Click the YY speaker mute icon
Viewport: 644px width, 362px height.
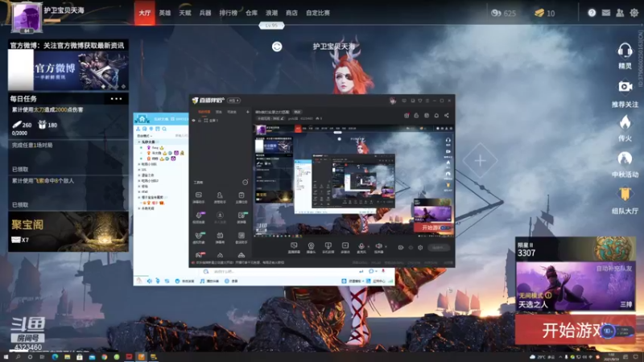click(149, 281)
